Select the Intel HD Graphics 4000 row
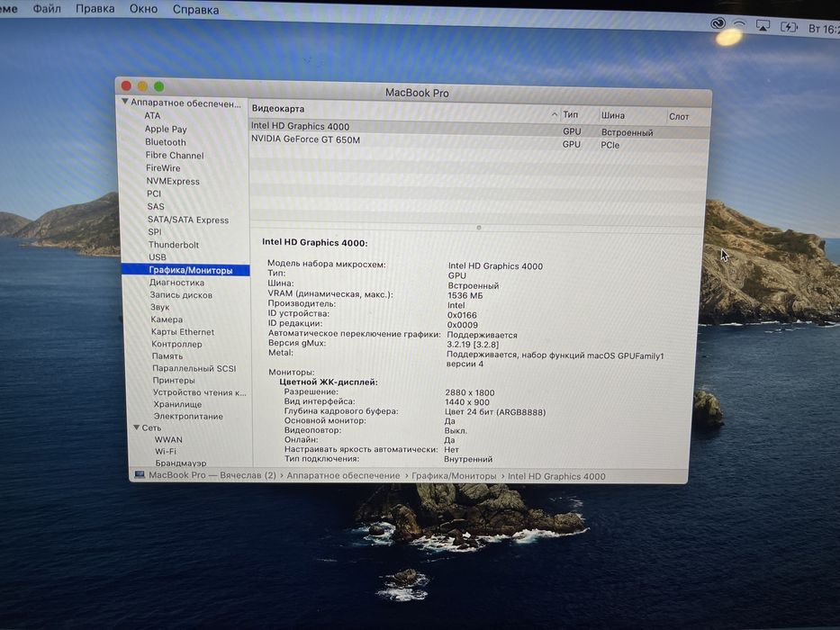The height and width of the screenshot is (630, 840). tap(480, 129)
